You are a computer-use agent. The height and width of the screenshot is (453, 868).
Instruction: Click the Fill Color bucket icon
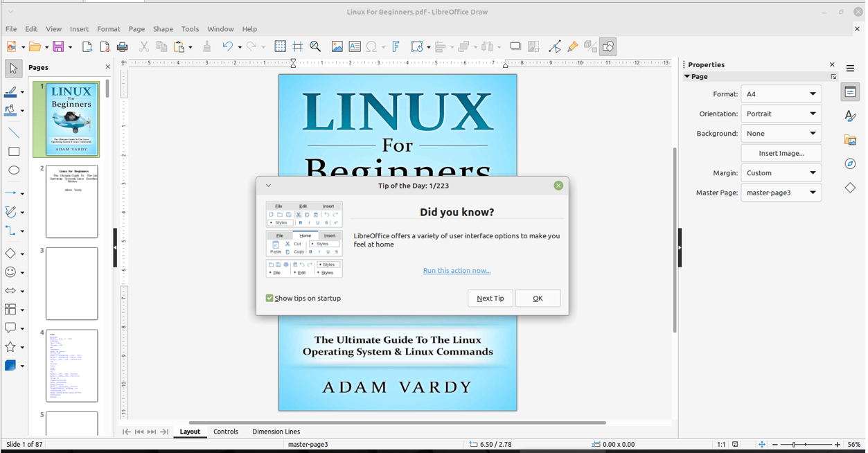coord(10,110)
